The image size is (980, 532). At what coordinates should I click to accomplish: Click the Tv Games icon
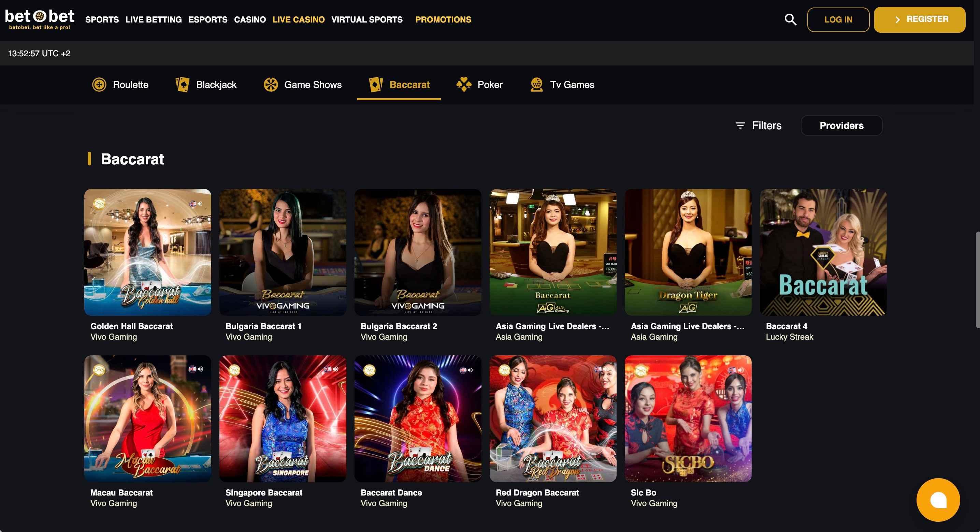pos(536,85)
